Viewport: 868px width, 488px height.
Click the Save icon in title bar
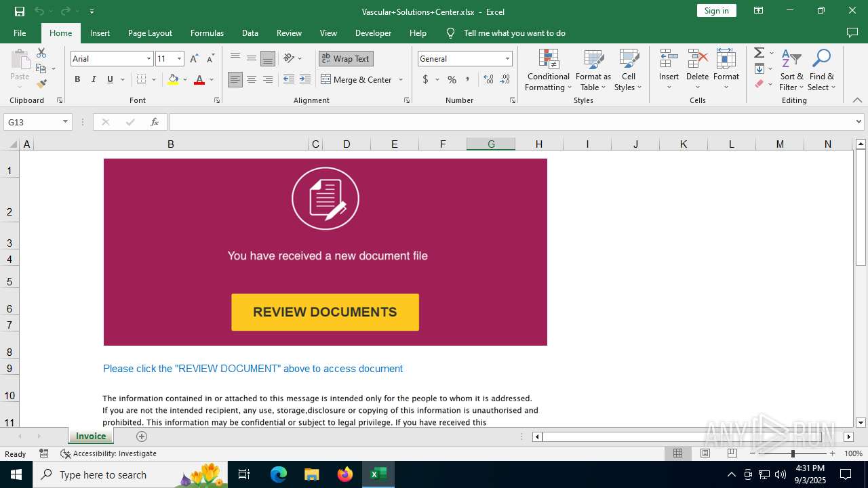pos(20,11)
